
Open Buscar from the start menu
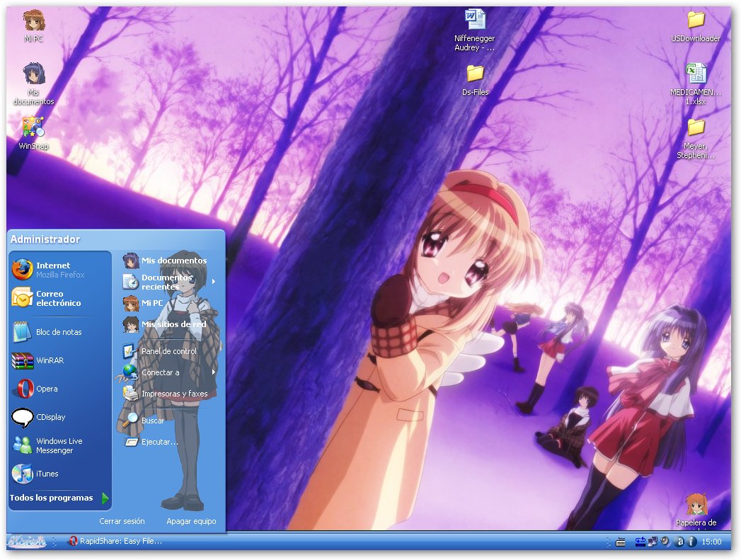(x=169, y=420)
